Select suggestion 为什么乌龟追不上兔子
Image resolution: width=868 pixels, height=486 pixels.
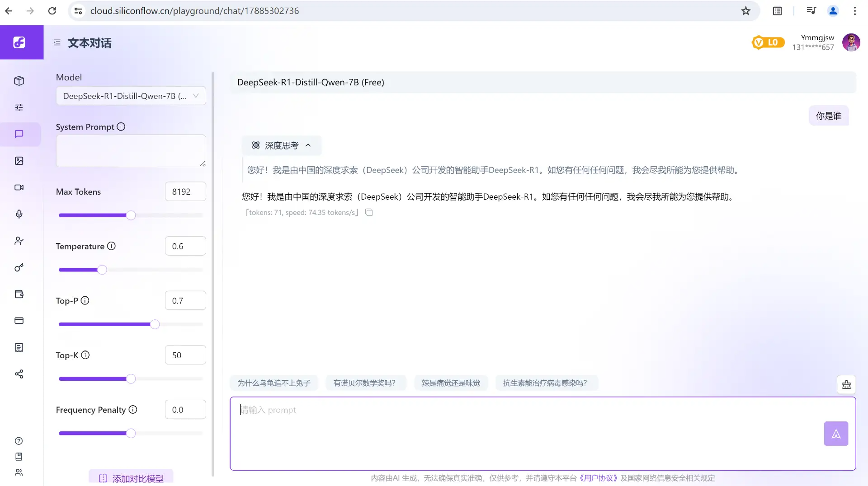(274, 383)
